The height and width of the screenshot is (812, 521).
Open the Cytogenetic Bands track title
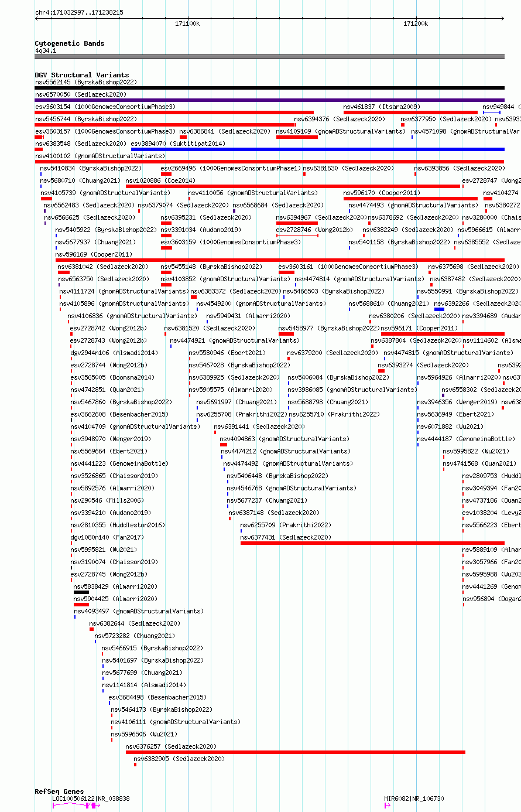[x=70, y=43]
